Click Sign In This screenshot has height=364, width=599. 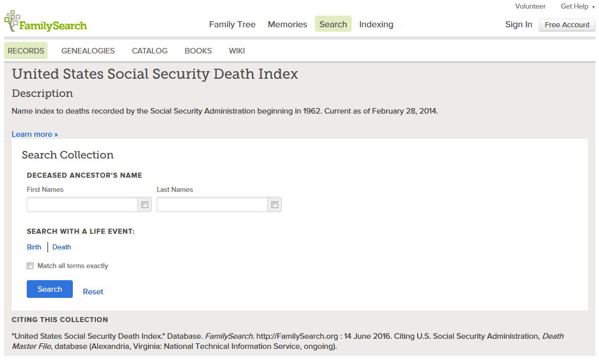pyautogui.click(x=519, y=24)
